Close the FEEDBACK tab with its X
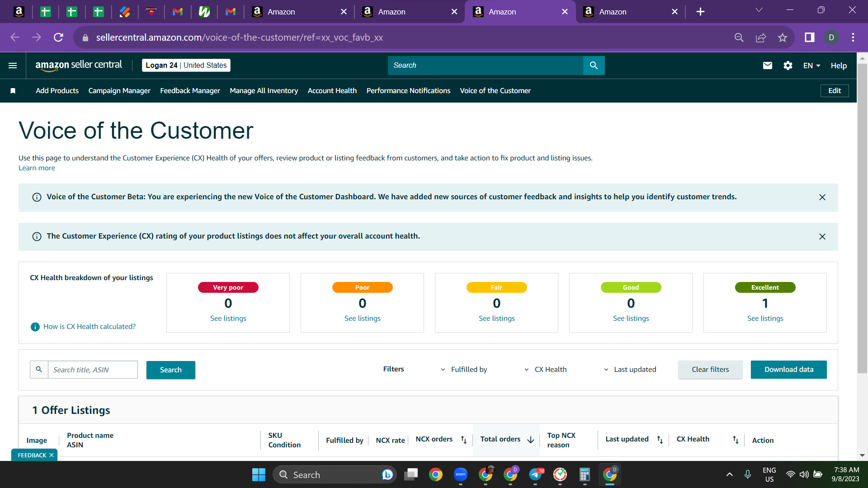Image resolution: width=868 pixels, height=488 pixels. [52, 455]
